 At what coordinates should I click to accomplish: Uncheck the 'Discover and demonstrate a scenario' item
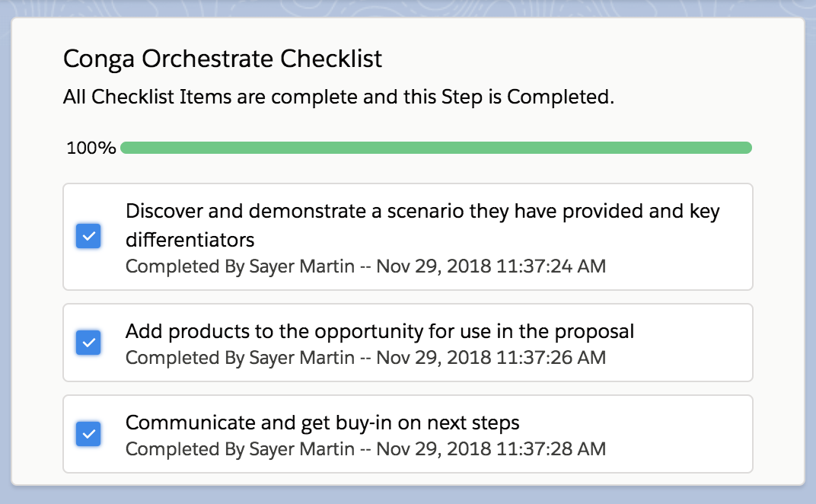[88, 236]
